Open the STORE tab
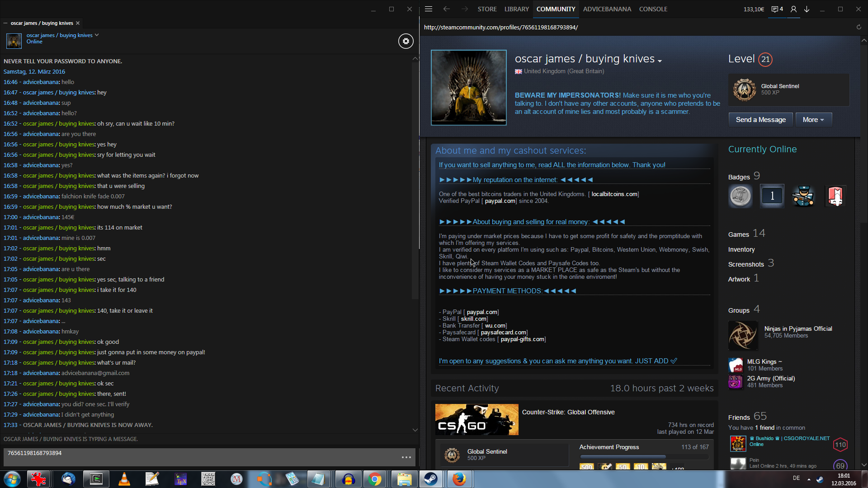The height and width of the screenshot is (488, 868). [x=487, y=9]
